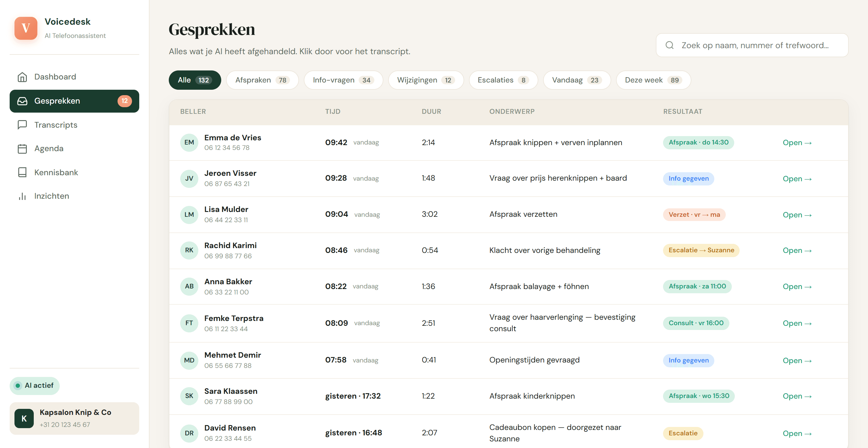Open Sara Klaassen conversation link
The image size is (868, 448).
(x=797, y=396)
